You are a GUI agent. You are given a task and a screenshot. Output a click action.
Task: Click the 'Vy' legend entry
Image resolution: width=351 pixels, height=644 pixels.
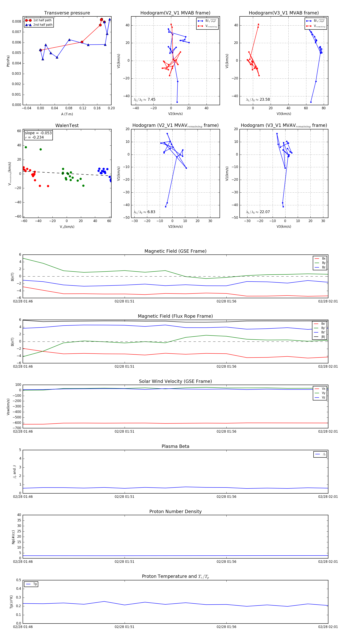(320, 393)
